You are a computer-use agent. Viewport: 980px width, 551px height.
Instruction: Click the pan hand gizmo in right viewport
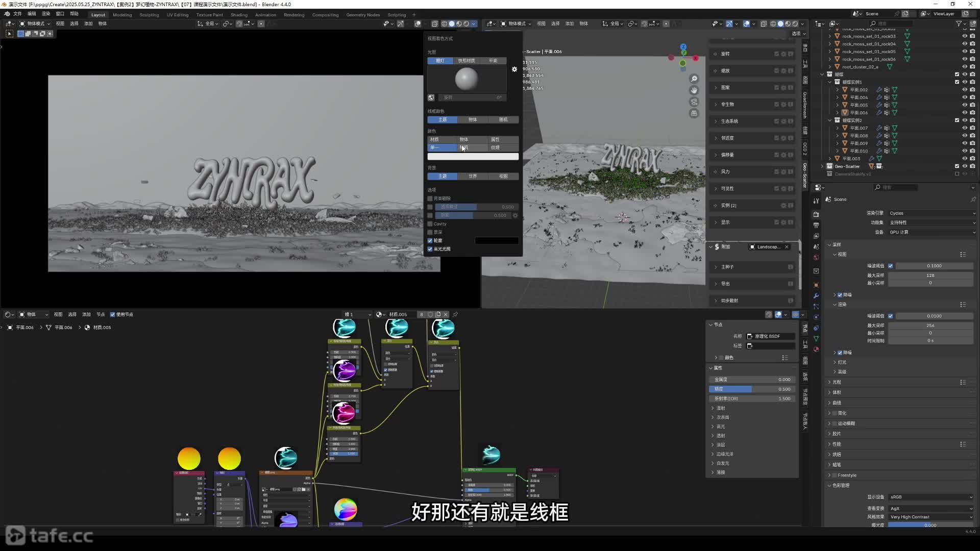(x=694, y=90)
